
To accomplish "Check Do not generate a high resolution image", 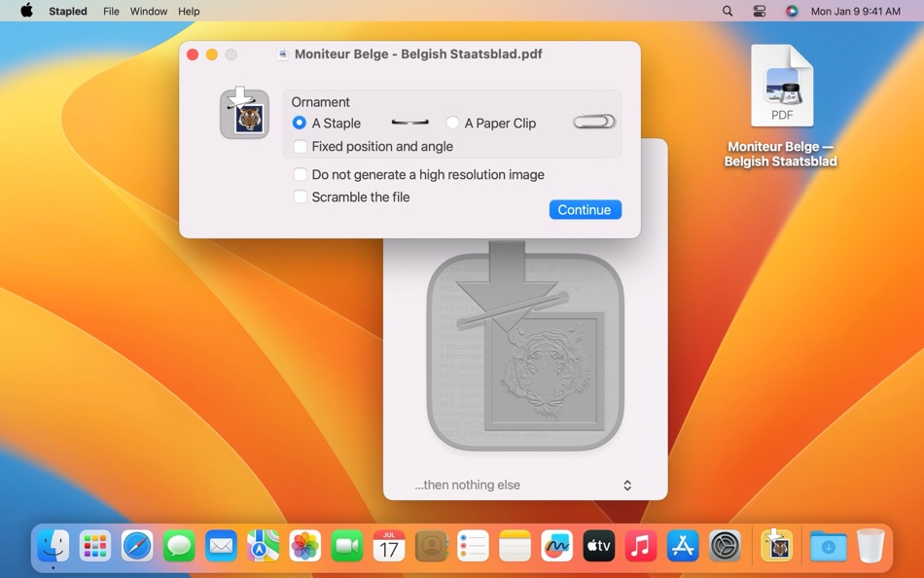I will pyautogui.click(x=300, y=174).
